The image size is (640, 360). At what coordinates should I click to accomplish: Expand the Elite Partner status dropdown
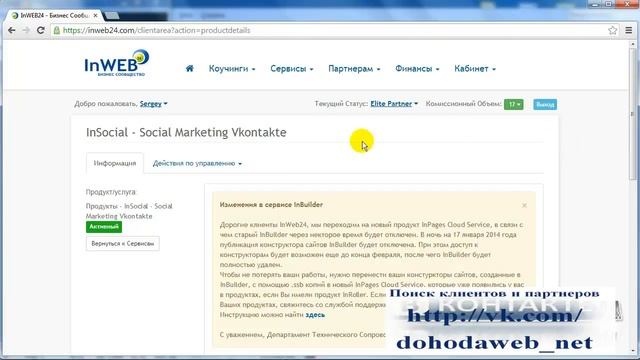394,104
